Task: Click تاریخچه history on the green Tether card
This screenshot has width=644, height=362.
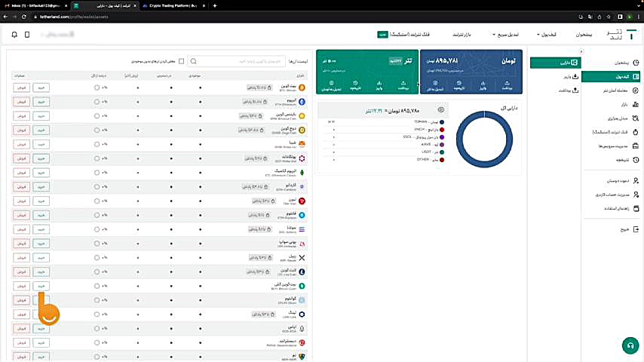Action: (355, 85)
